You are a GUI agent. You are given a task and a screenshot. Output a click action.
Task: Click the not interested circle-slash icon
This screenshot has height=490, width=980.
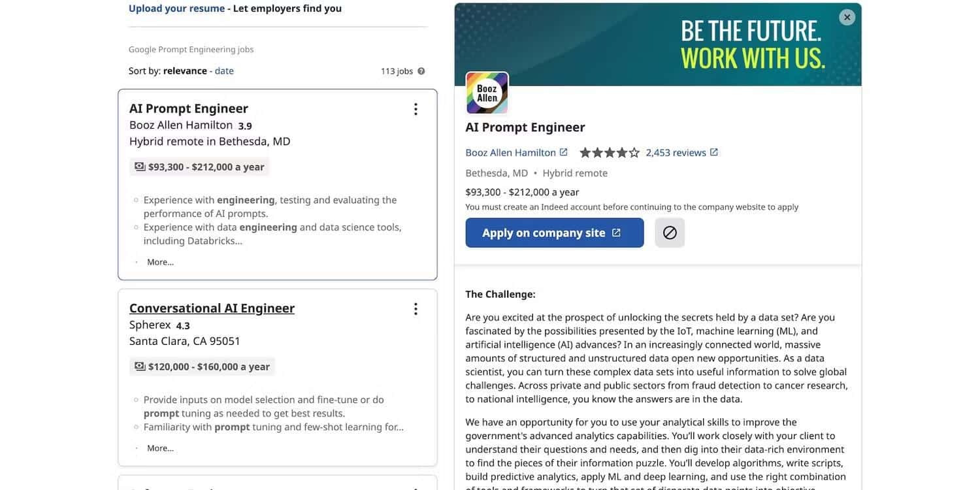point(670,233)
